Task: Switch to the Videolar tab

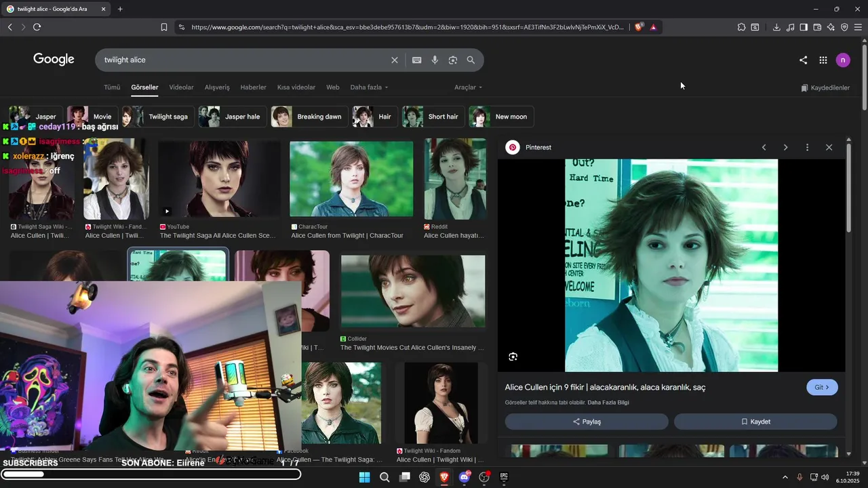Action: click(181, 87)
